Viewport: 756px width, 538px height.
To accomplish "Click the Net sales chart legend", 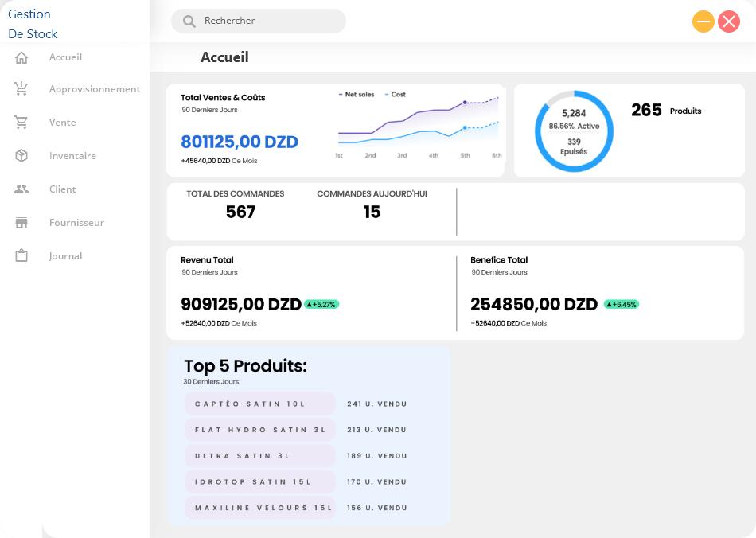I will (356, 94).
